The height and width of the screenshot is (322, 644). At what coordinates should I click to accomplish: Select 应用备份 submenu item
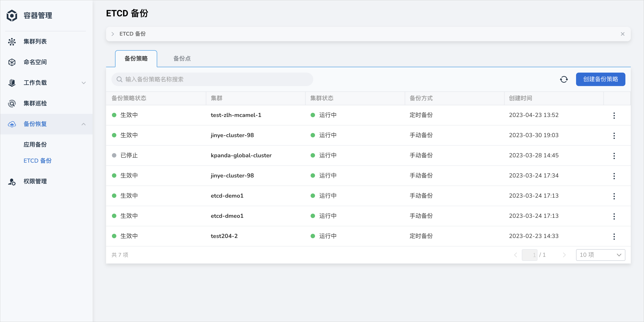(35, 145)
